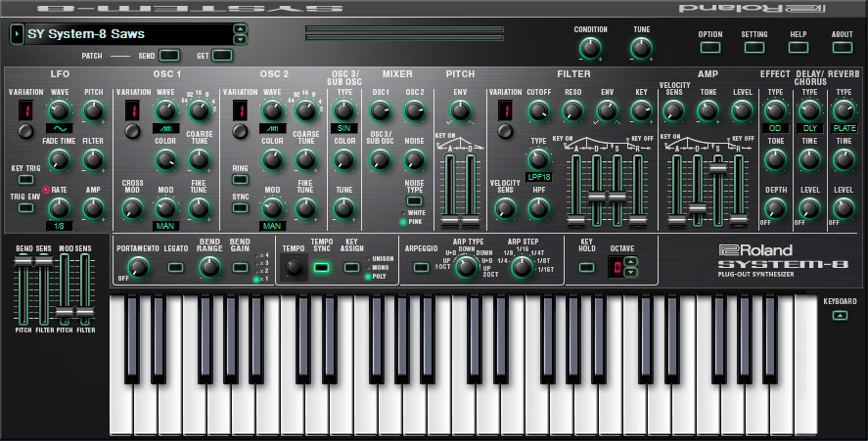Click the OSC 1 CROSS MOD knob
Viewport: 868px width, 441px height.
point(132,208)
